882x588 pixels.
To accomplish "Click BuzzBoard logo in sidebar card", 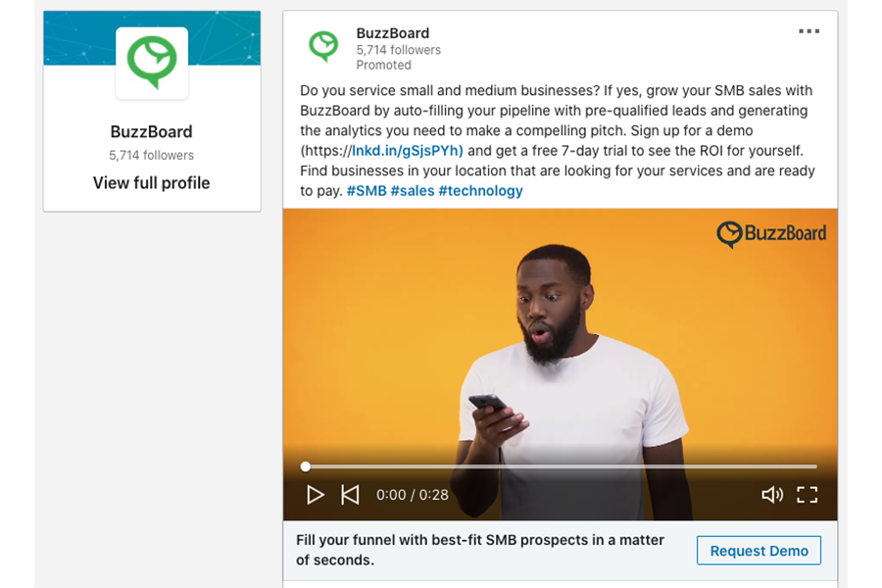I will (x=152, y=63).
